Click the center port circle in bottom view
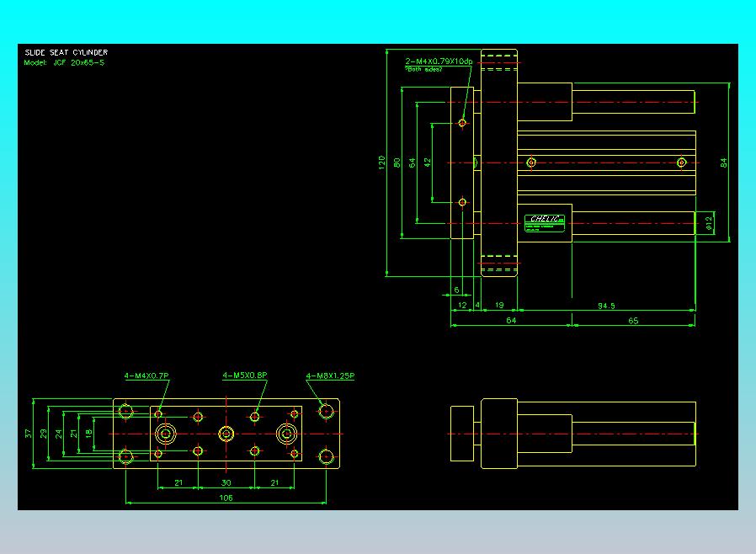Screen dimensions: 756x554 (226, 434)
